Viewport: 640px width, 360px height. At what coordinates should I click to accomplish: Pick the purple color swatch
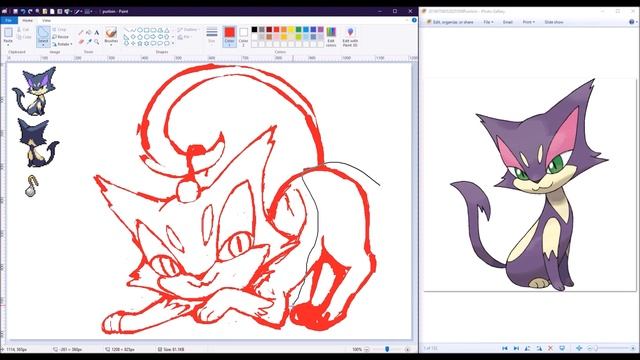pyautogui.click(x=320, y=29)
